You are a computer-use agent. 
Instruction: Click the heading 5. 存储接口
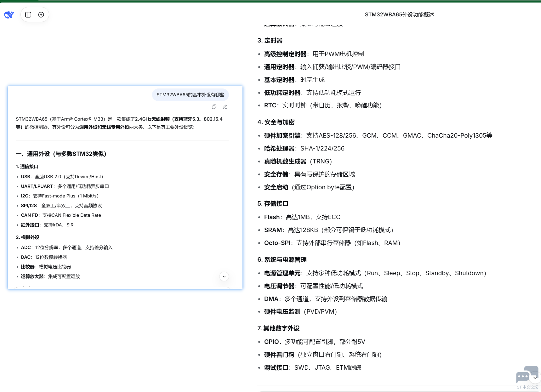coord(273,204)
